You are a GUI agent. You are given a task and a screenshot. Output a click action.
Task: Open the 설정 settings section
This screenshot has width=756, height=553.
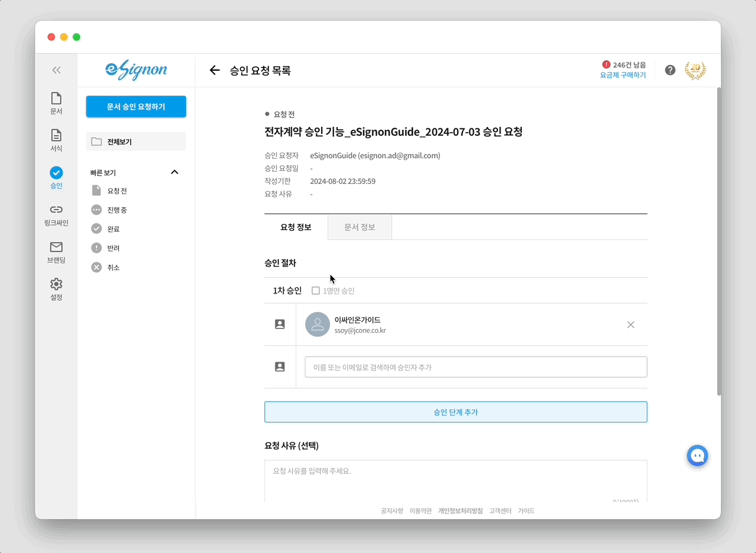pyautogui.click(x=56, y=290)
